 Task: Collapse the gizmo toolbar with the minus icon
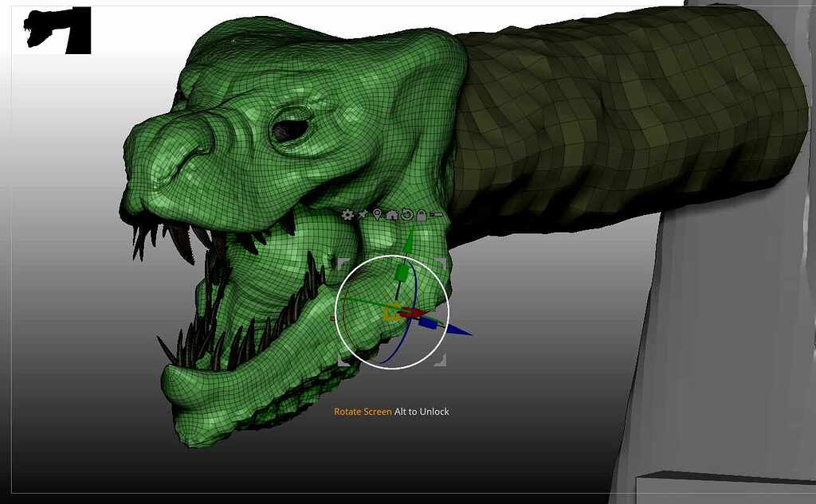[436, 214]
